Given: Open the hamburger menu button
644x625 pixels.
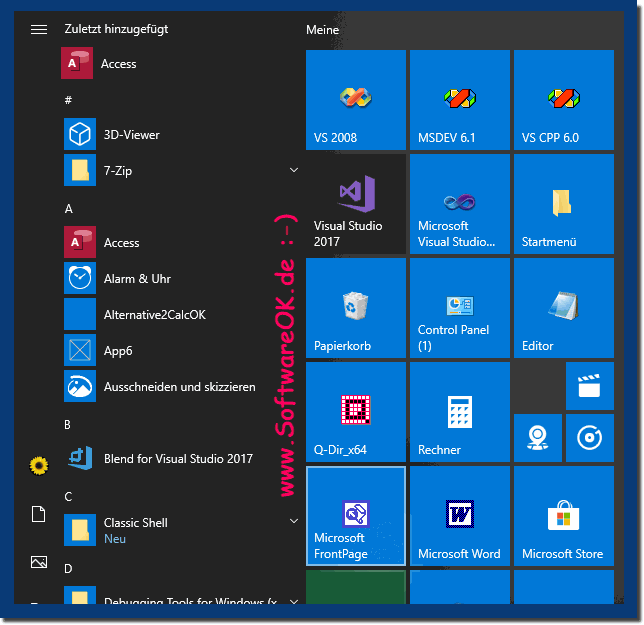Looking at the screenshot, I should point(39,30).
